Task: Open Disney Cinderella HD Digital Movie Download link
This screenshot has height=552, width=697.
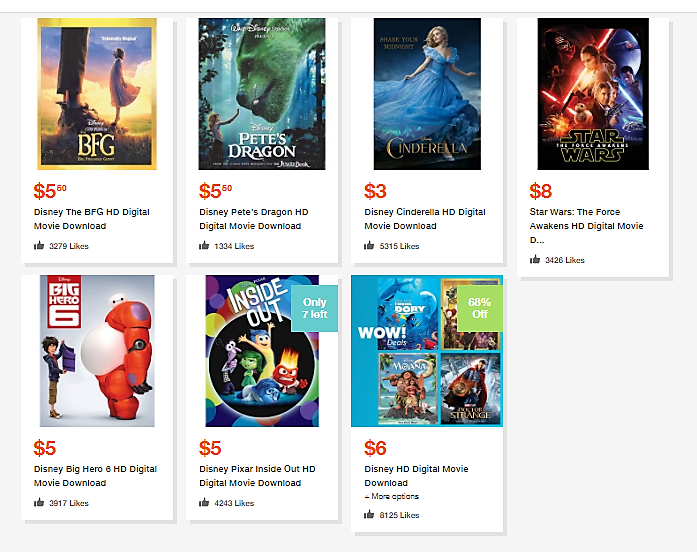Action: click(x=425, y=219)
